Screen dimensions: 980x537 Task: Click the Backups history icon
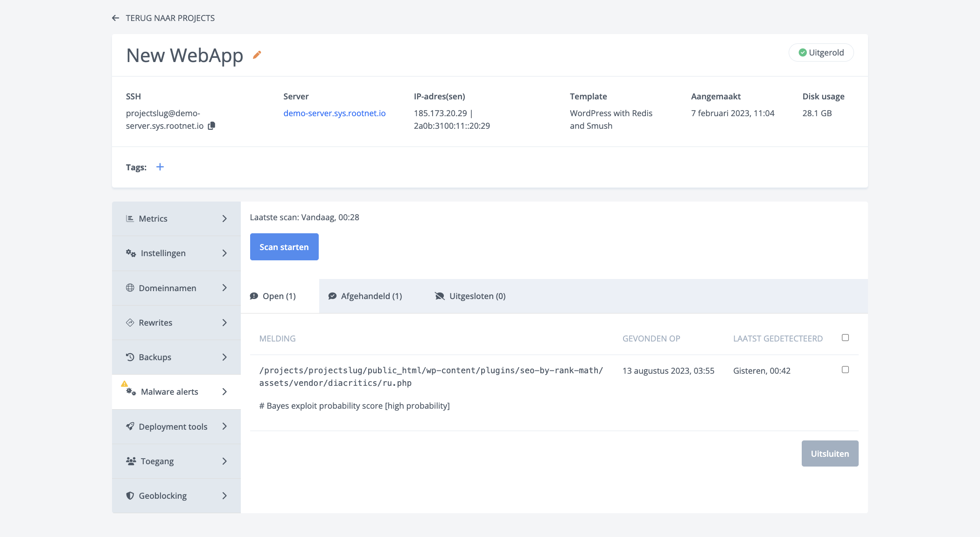(130, 357)
